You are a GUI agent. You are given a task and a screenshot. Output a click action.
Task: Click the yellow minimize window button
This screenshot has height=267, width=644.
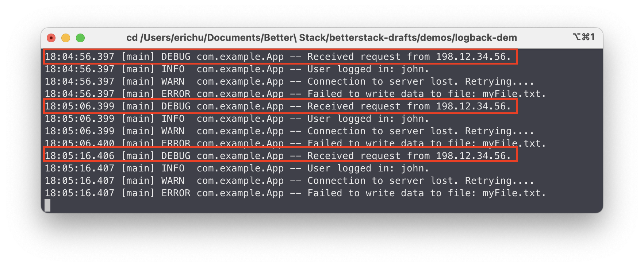click(66, 38)
